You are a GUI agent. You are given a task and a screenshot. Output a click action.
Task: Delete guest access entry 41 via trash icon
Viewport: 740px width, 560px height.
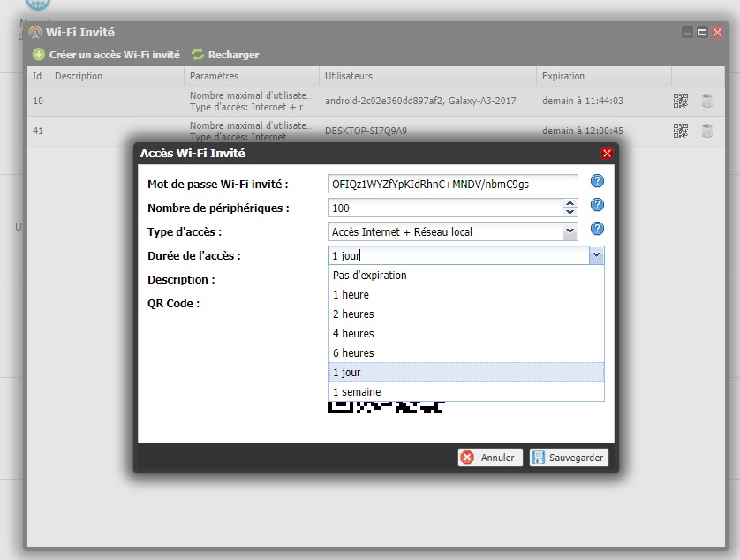[707, 131]
